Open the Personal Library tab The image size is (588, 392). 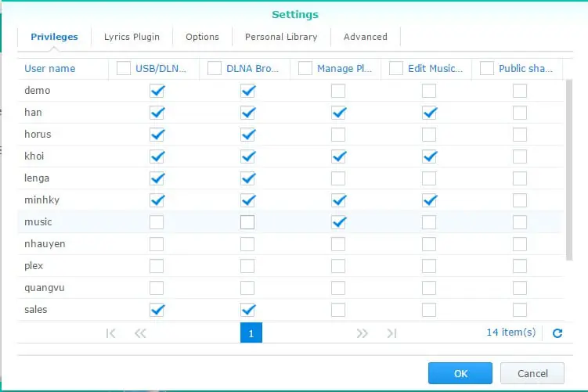tap(281, 37)
